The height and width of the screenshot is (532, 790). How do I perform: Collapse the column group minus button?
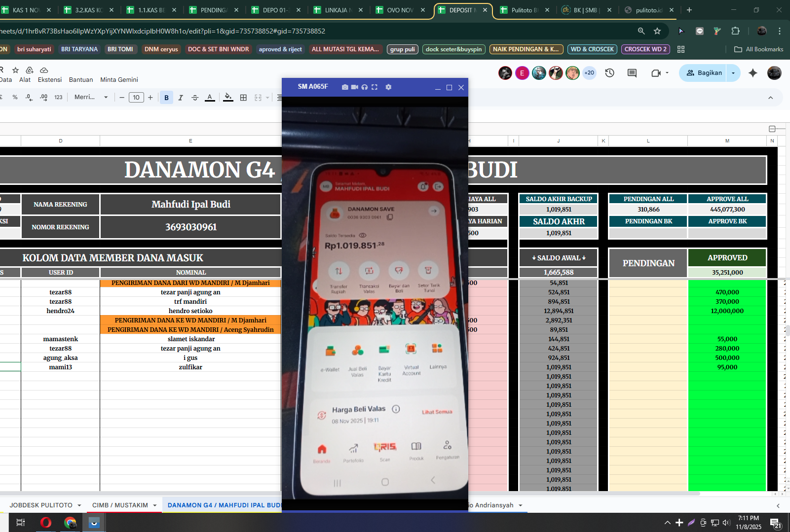point(772,129)
